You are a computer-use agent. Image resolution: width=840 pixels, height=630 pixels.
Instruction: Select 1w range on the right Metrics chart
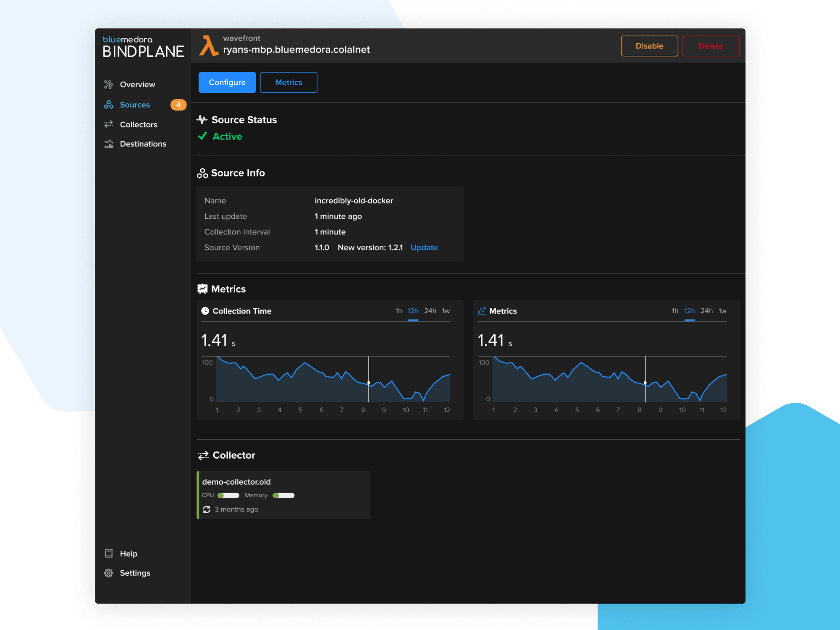click(x=722, y=311)
